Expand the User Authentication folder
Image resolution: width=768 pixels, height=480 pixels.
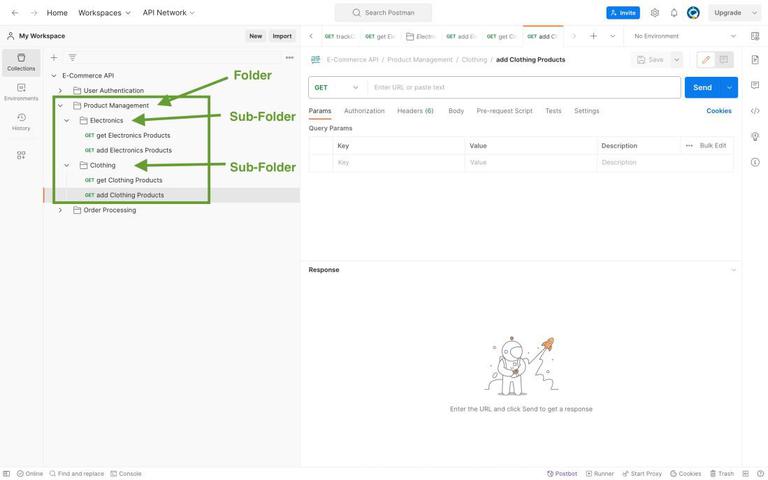(x=60, y=91)
